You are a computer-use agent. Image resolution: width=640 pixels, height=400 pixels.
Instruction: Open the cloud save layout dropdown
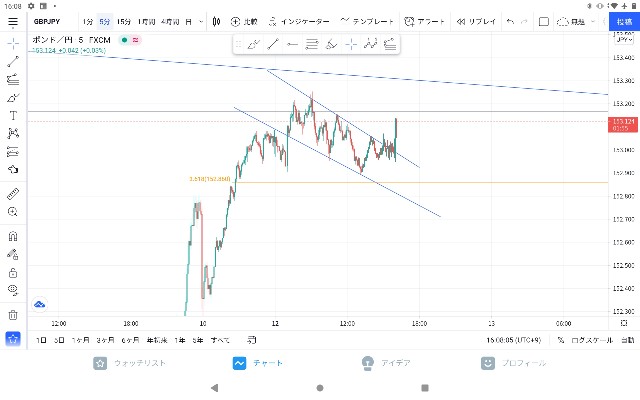pyautogui.click(x=576, y=22)
